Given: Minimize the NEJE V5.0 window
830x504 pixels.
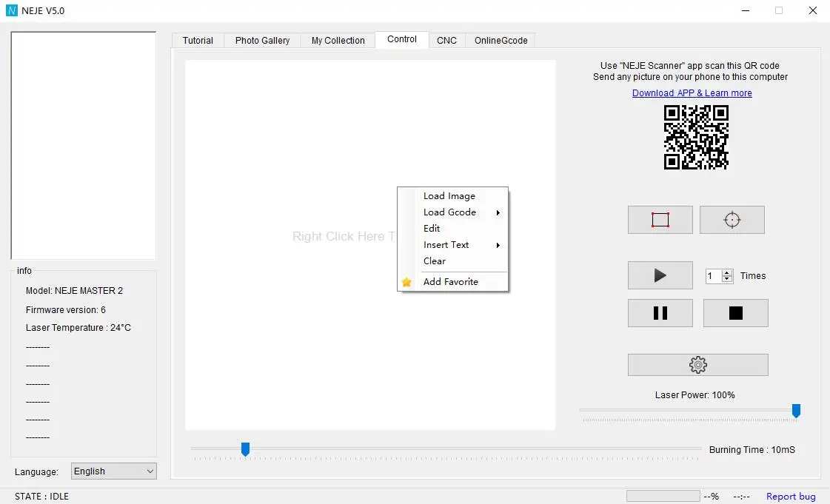Looking at the screenshot, I should [x=746, y=10].
